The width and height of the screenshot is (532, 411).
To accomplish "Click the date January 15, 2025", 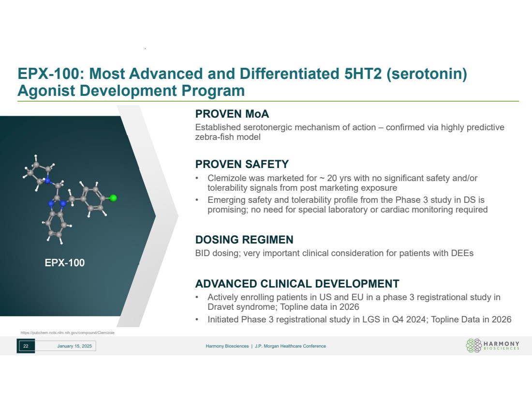I will [x=74, y=346].
